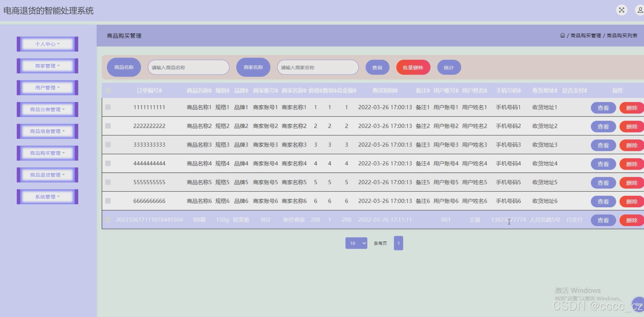Click 查看 for order 3333333333

click(x=603, y=145)
